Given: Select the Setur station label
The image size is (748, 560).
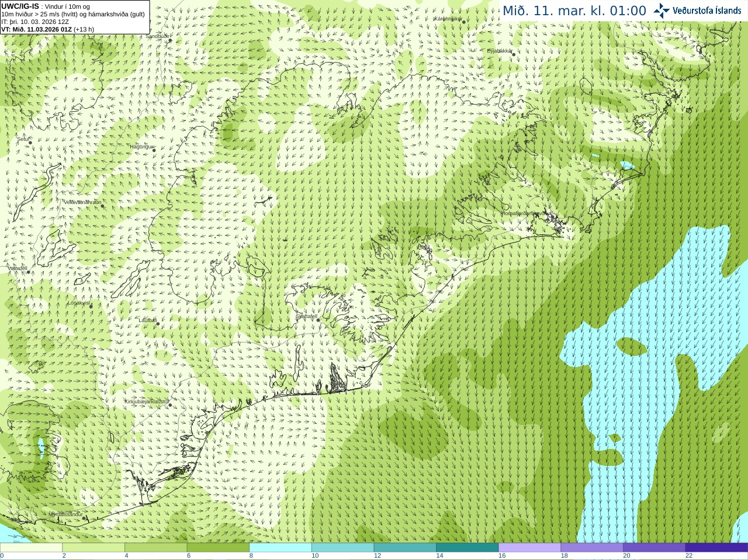Looking at the screenshot, I should [23, 139].
